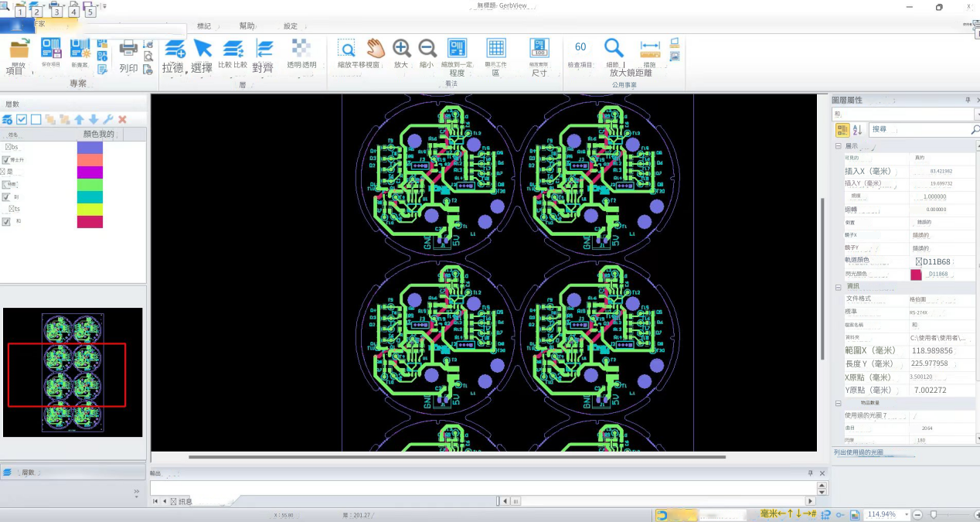
Task: Click the Zoom In (放大) magnifier
Action: coord(401,49)
